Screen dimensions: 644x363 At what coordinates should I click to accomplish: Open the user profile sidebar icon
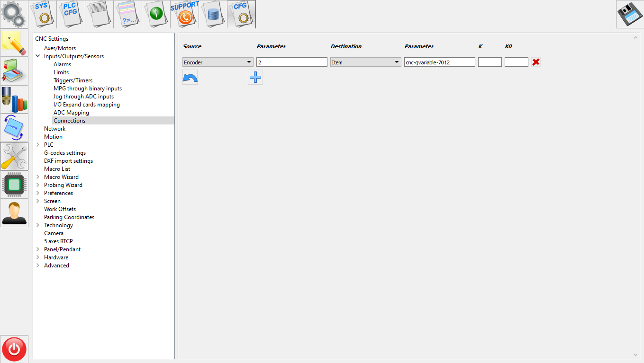coord(14,213)
